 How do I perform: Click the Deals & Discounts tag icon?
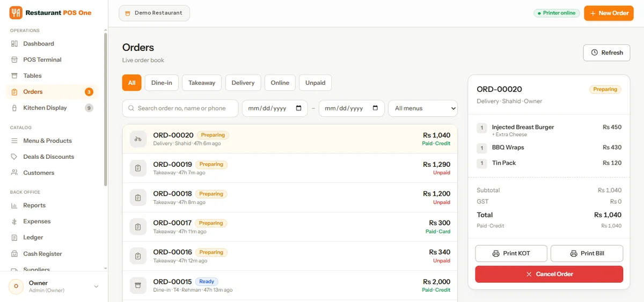(x=14, y=157)
